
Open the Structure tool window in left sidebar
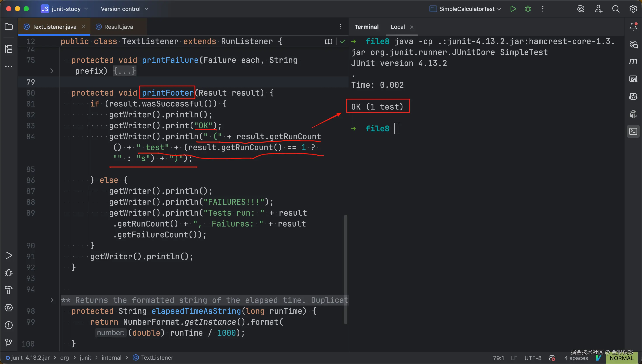coord(9,49)
